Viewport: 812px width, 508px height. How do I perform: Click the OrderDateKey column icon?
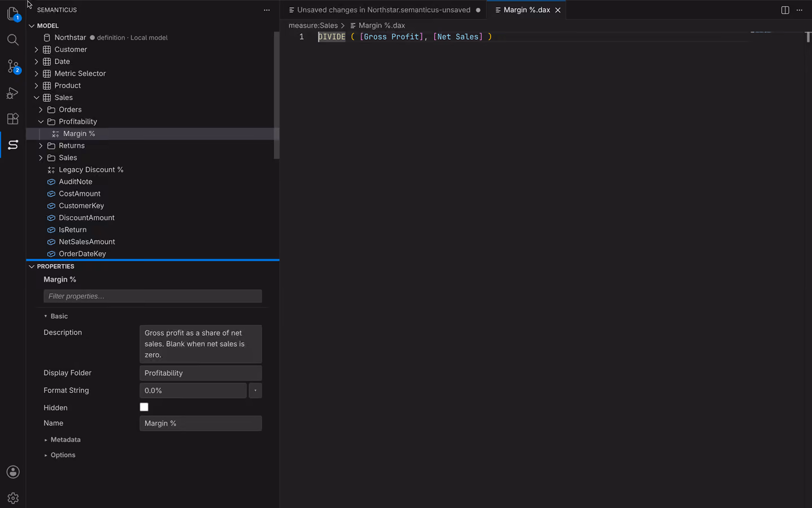(51, 254)
